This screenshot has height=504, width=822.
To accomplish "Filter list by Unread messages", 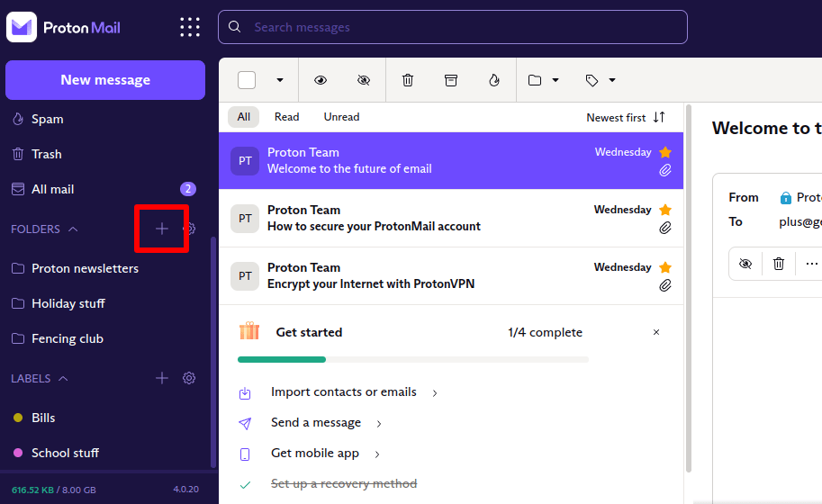I will click(x=342, y=117).
